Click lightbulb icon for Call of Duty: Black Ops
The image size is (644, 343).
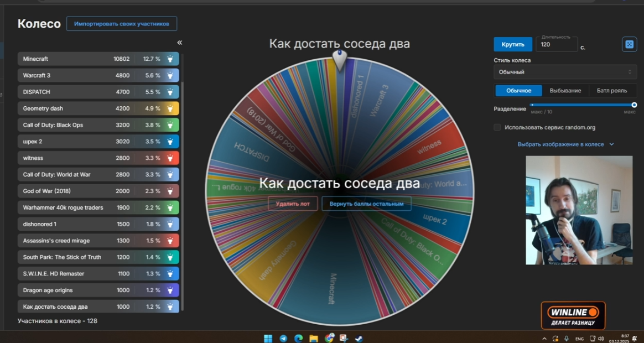[170, 125]
